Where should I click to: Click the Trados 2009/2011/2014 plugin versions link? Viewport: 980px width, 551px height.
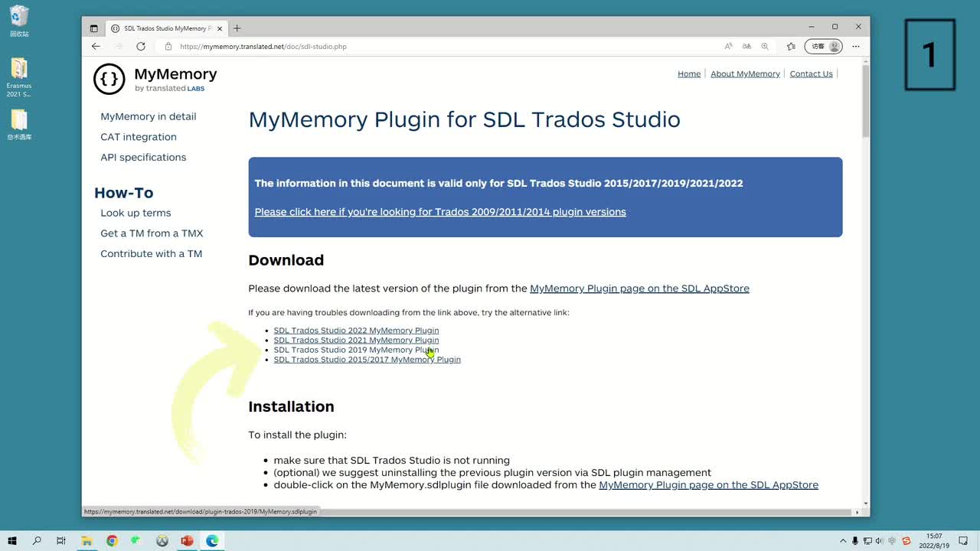[x=440, y=212]
